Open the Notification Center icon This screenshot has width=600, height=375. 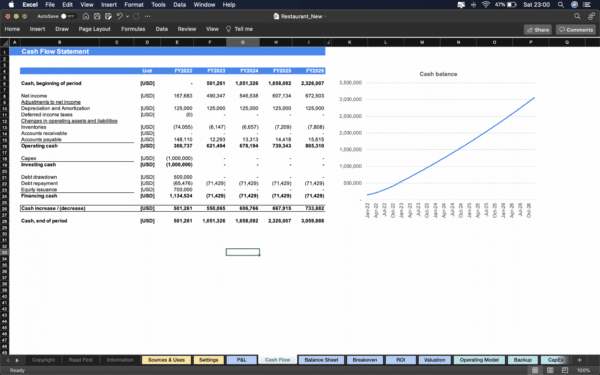[587, 5]
